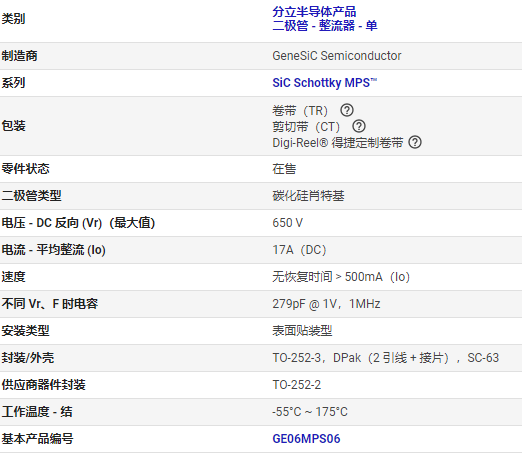Open the 分立半导体产品 category link
Viewport: 522px width, 453px height.
point(314,12)
